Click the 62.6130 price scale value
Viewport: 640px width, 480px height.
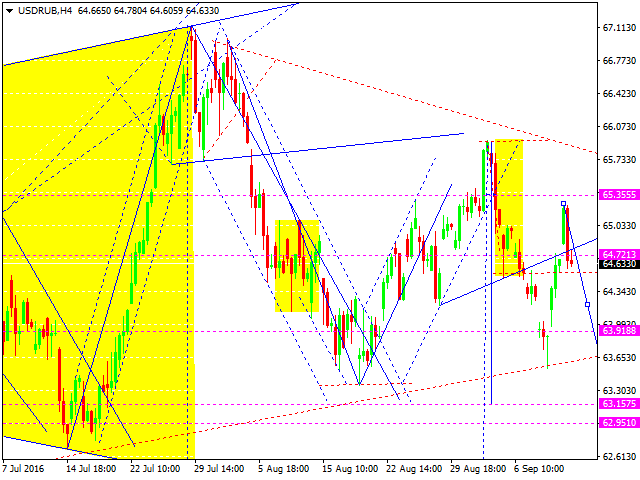click(x=619, y=457)
